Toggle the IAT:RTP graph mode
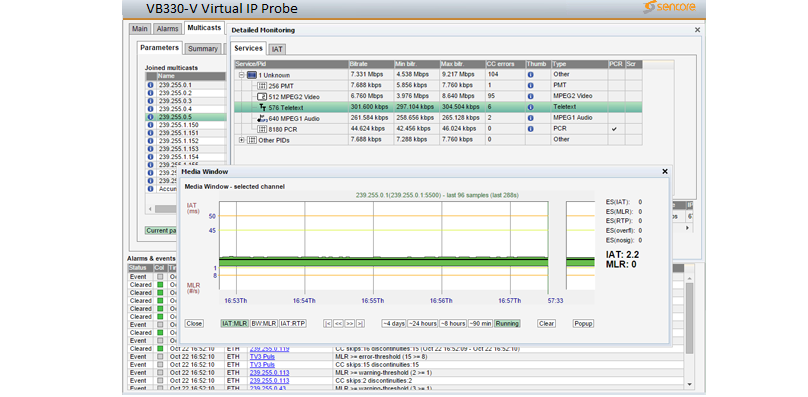 coord(293,324)
